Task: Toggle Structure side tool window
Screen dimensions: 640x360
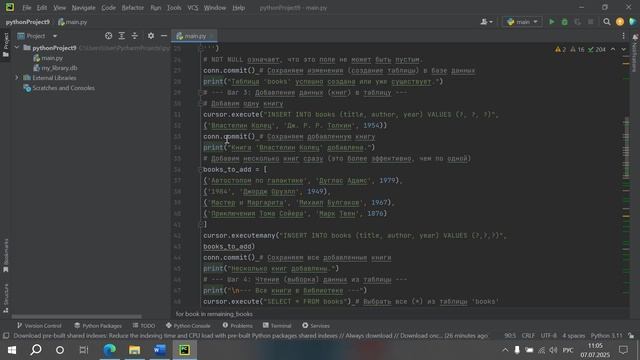Action: (x=5, y=298)
